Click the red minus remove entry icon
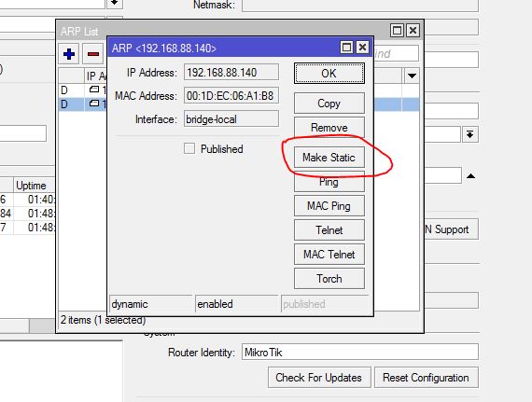This screenshot has height=402, width=532. coord(93,54)
